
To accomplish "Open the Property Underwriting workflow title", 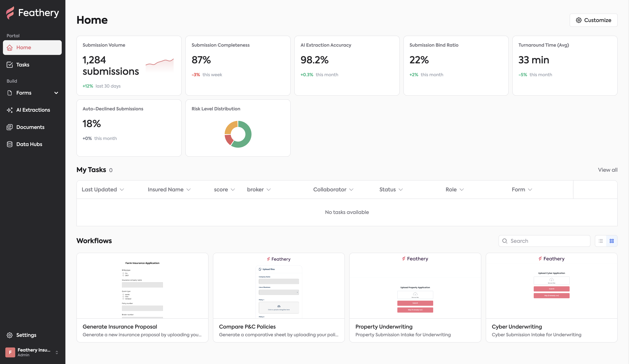I will pyautogui.click(x=384, y=327).
